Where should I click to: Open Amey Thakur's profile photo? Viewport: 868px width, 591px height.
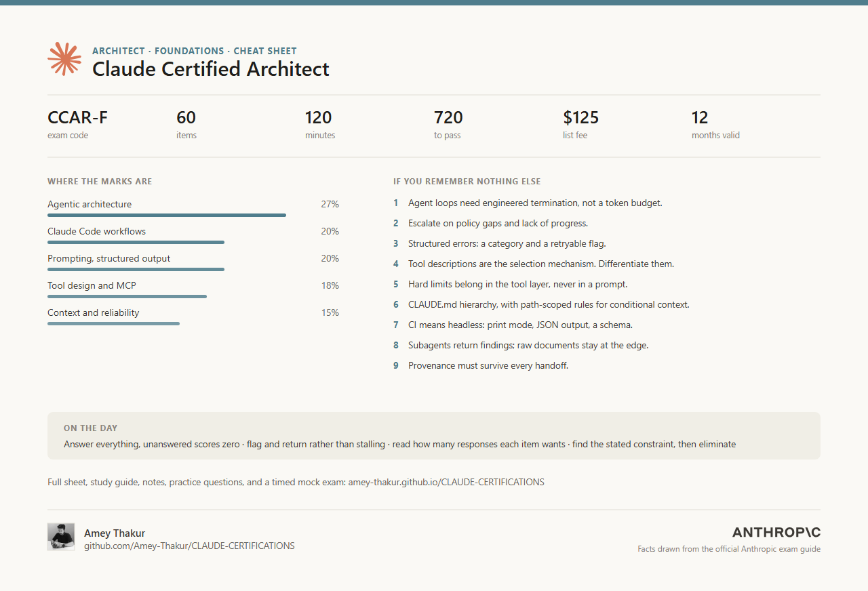pos(61,537)
